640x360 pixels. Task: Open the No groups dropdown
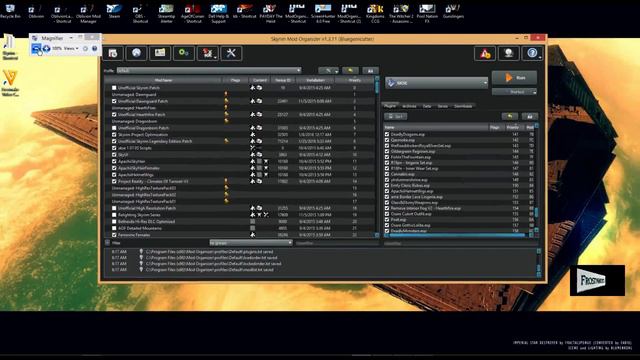[251, 243]
